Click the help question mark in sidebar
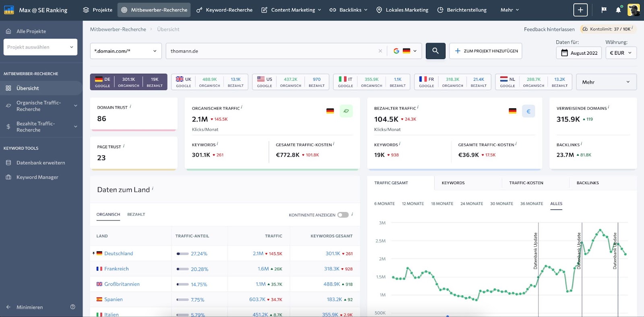644x317 pixels. [x=73, y=307]
